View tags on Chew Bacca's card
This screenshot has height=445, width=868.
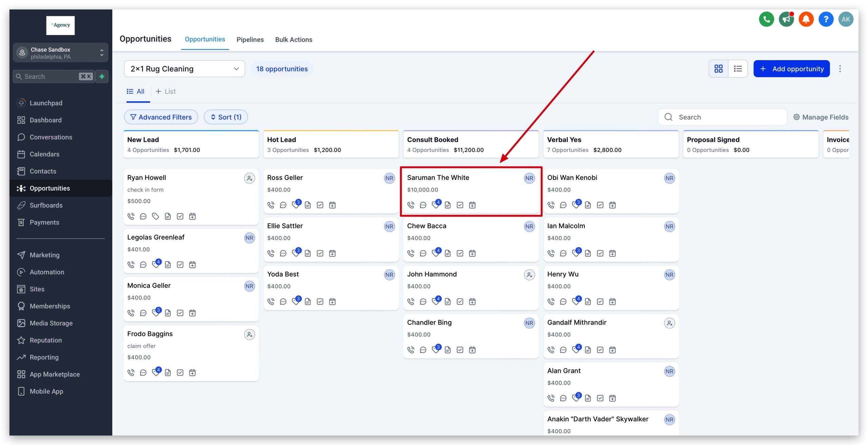click(435, 253)
